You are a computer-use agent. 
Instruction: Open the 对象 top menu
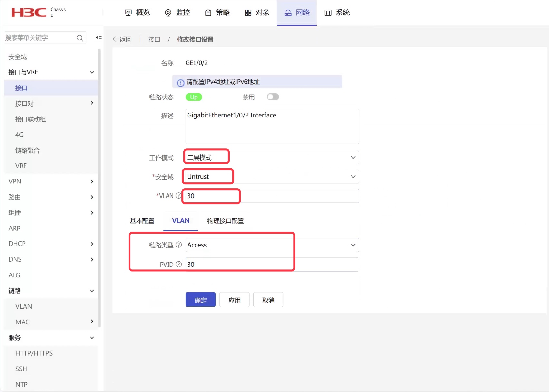point(257,13)
